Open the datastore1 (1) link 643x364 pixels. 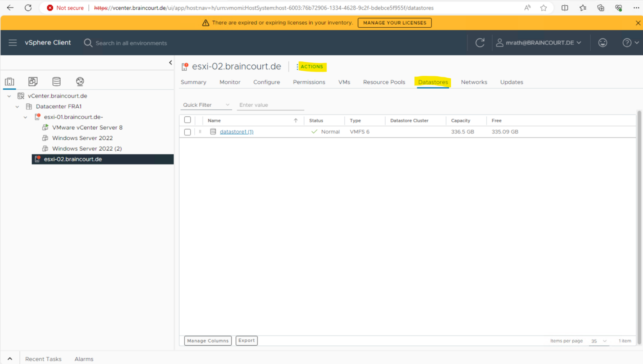click(x=237, y=132)
